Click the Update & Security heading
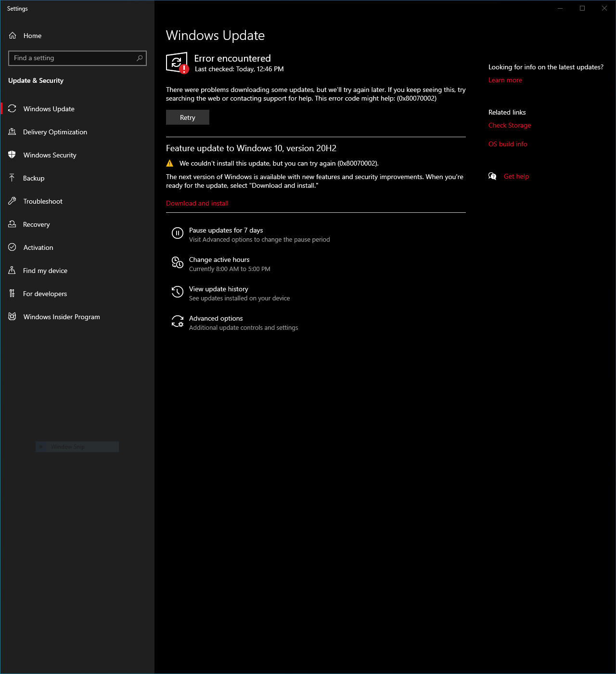Image resolution: width=616 pixels, height=674 pixels. (x=36, y=80)
